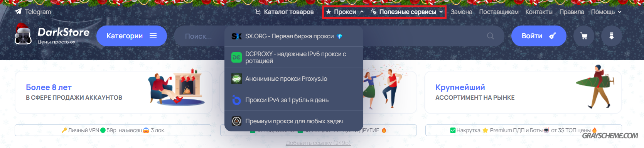
Task: Collapse the Прокси dropdown menu
Action: click(x=345, y=12)
